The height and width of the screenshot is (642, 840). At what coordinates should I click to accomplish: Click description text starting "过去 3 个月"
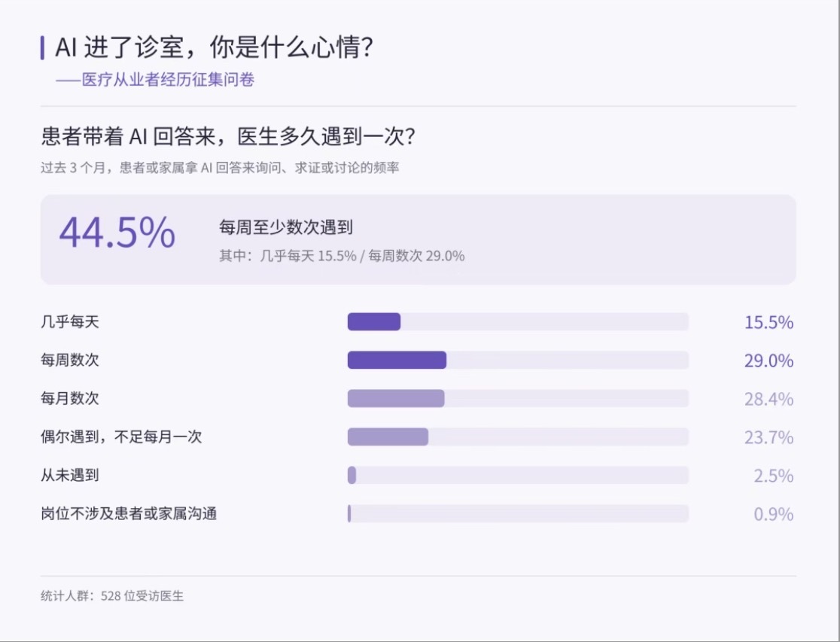(x=221, y=168)
